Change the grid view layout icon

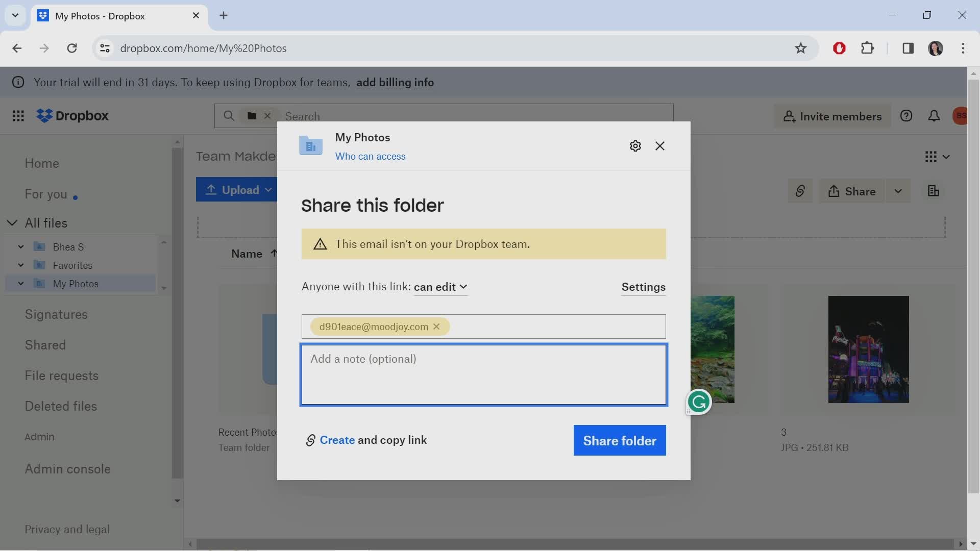(930, 157)
